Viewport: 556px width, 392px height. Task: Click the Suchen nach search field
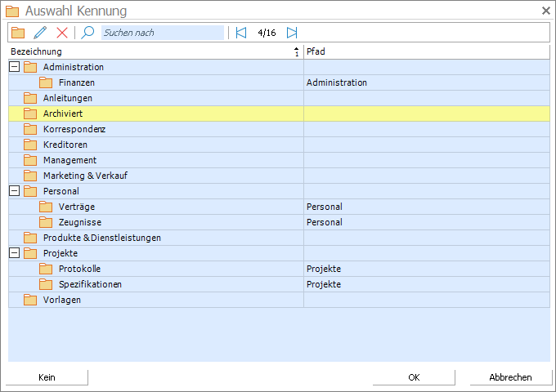[x=163, y=33]
